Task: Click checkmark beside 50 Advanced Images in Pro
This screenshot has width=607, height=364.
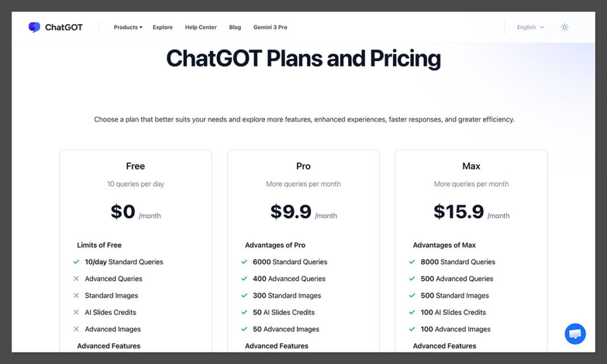Action: click(x=244, y=329)
